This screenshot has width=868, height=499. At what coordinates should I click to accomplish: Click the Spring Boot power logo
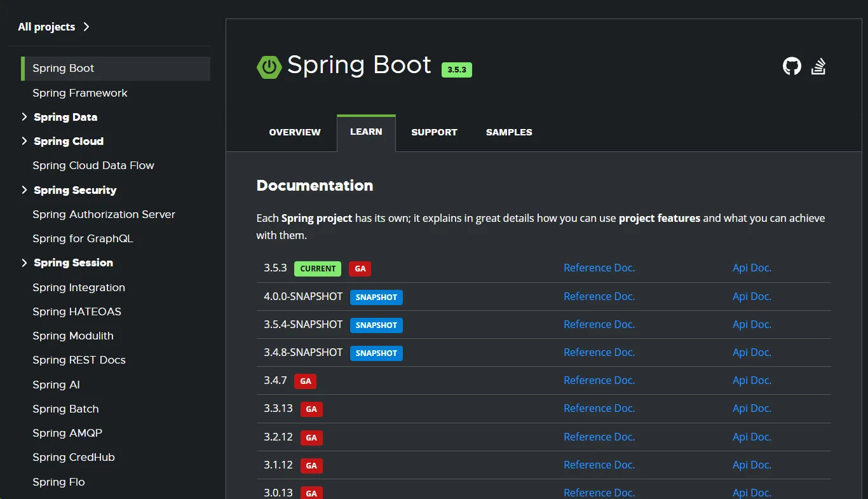[x=269, y=67]
